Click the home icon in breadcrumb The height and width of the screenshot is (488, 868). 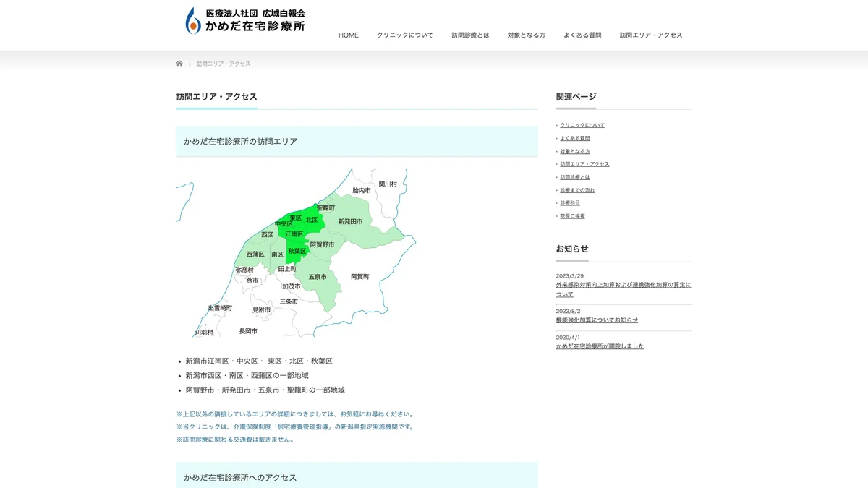pyautogui.click(x=179, y=64)
